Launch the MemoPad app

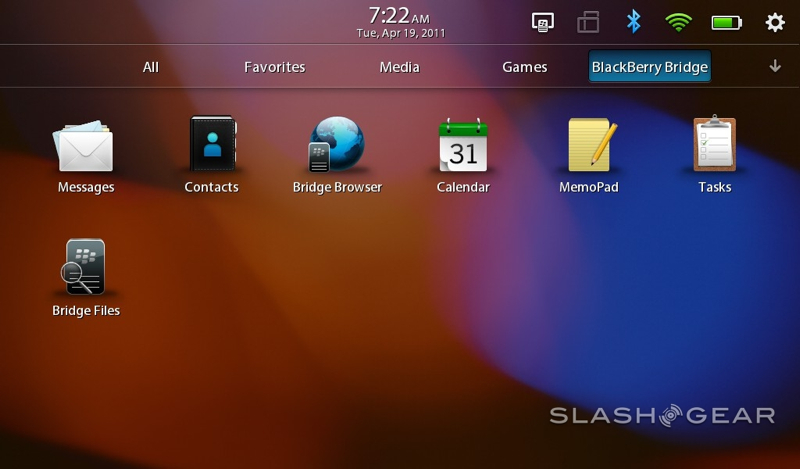pos(589,149)
